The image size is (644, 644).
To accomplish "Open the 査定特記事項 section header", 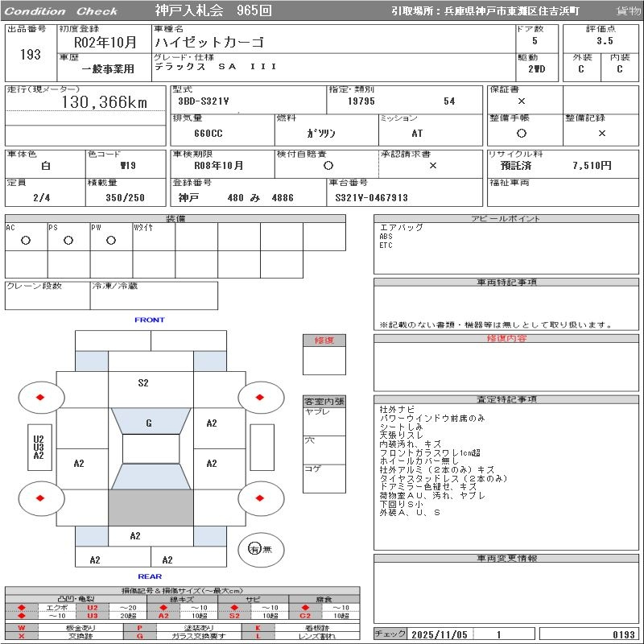I will pos(506,400).
